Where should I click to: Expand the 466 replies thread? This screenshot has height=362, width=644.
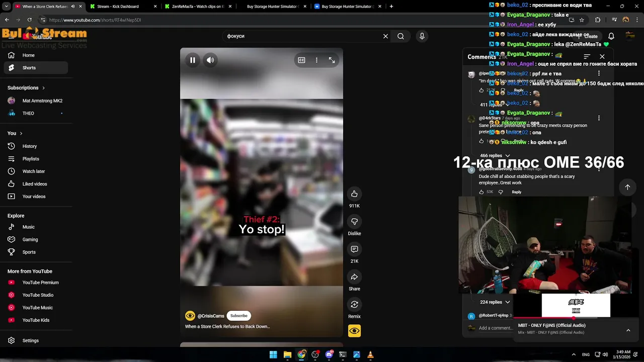[x=495, y=156]
